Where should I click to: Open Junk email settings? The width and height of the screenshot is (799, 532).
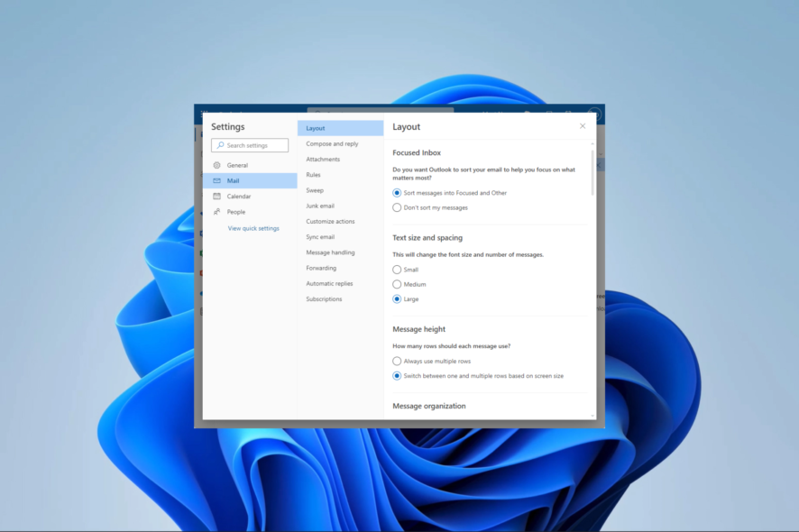click(340, 206)
